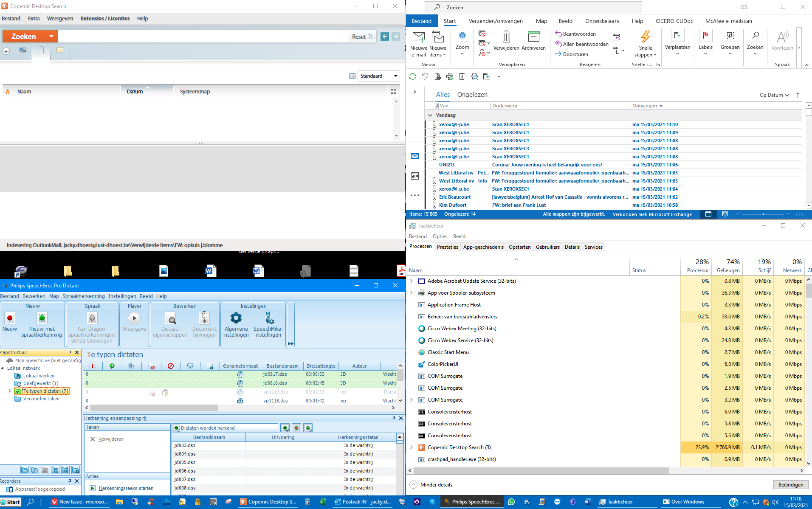
Task: Open the Zoeken button dropdown arrow in Copernic
Action: tap(51, 37)
